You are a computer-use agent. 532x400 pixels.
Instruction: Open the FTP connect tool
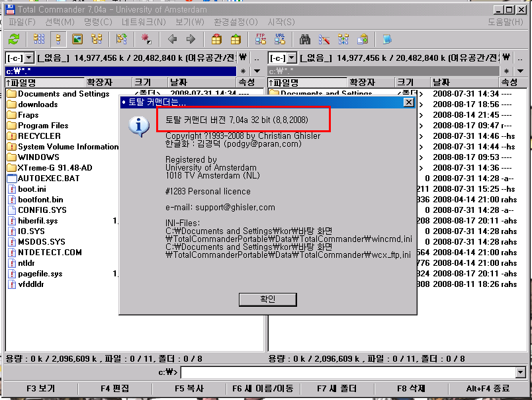pyautogui.click(x=261, y=39)
